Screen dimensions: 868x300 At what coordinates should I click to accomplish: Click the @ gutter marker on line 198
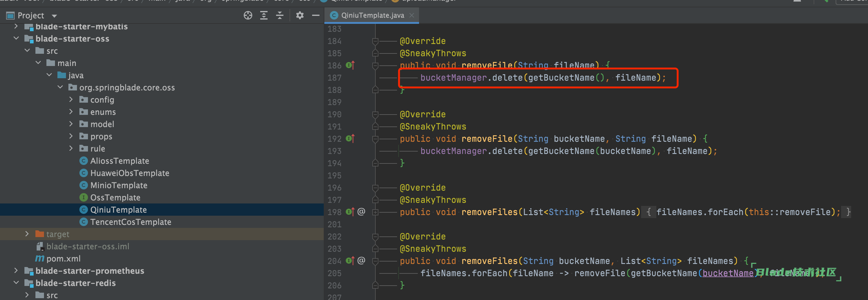coord(361,212)
